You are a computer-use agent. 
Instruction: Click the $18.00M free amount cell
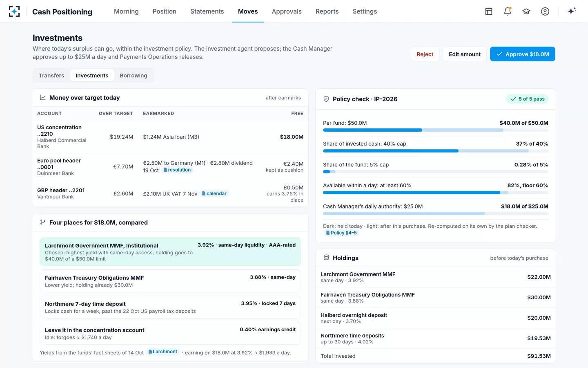point(292,137)
